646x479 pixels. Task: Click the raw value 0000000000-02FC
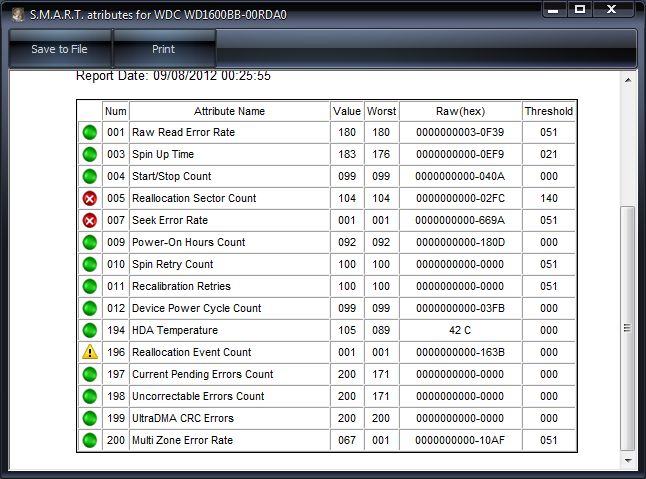coord(460,198)
